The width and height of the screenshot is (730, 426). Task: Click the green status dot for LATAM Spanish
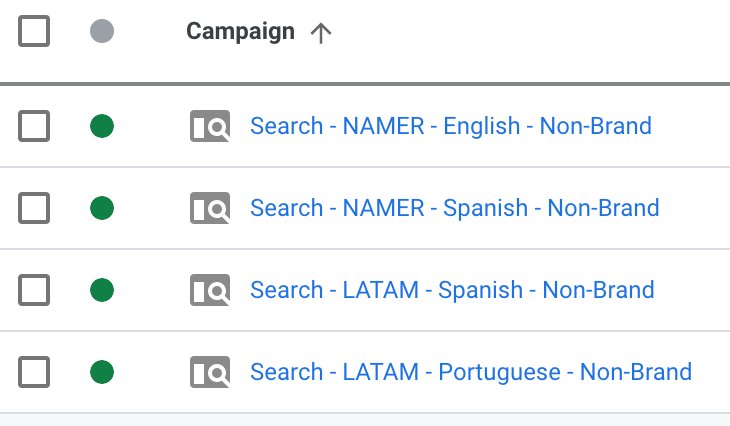point(102,290)
